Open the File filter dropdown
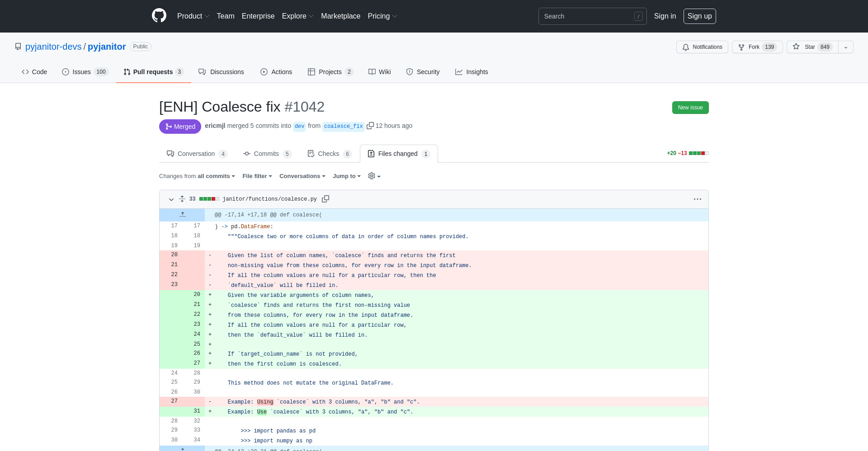868x451 pixels. click(257, 176)
